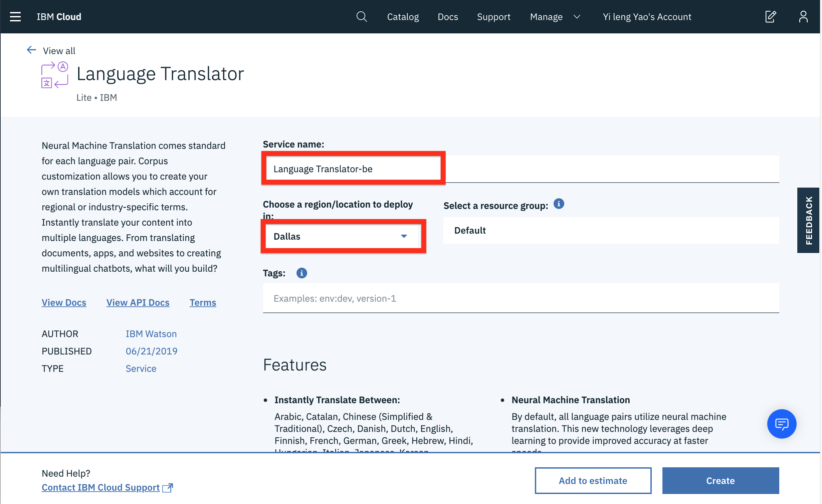Click the resource group info icon
The image size is (822, 504).
(x=559, y=204)
